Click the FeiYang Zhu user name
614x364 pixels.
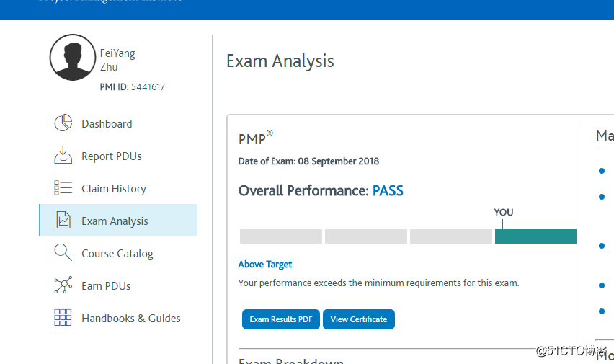[x=117, y=60]
